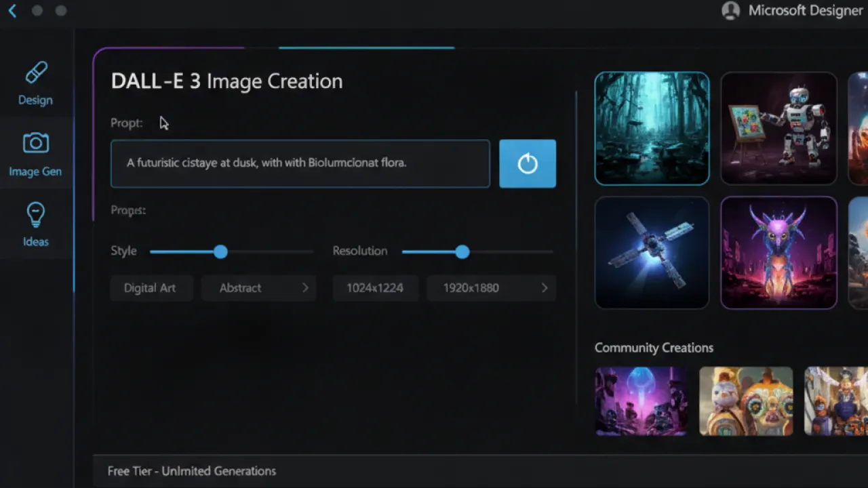Adjust the Style slider handle
This screenshot has width=868, height=488.
tap(220, 252)
